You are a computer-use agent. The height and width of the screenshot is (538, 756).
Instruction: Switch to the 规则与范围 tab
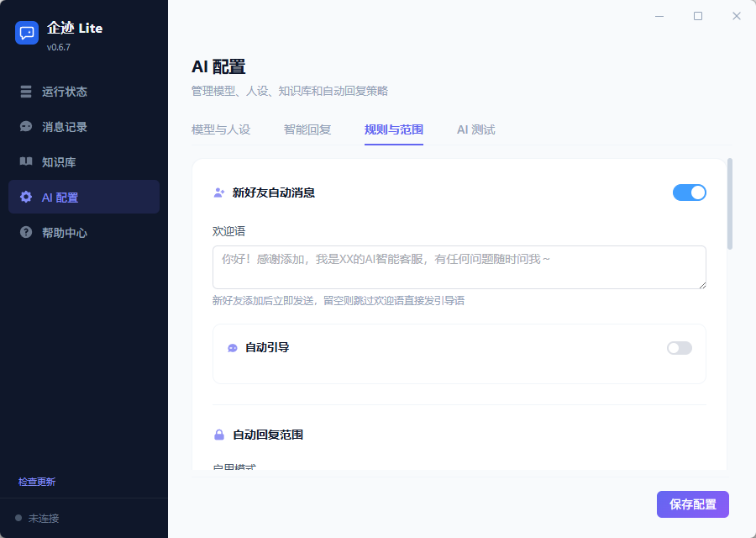(x=393, y=130)
